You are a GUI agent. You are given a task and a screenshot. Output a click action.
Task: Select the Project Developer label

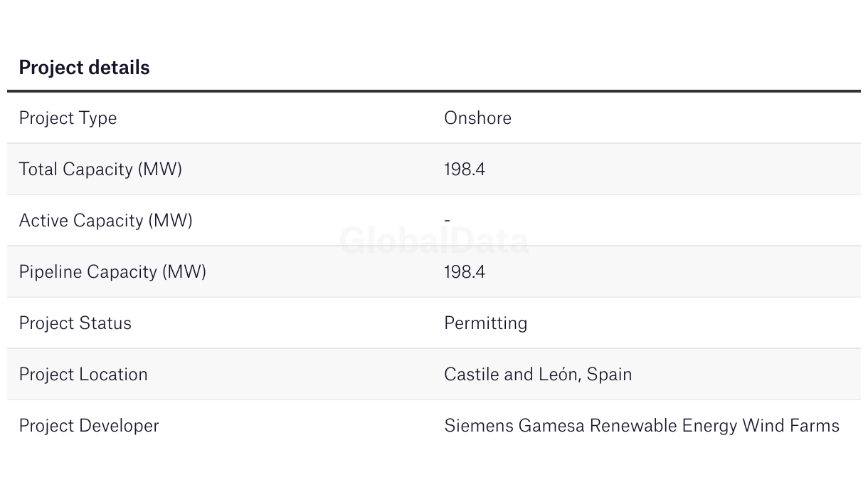point(89,426)
